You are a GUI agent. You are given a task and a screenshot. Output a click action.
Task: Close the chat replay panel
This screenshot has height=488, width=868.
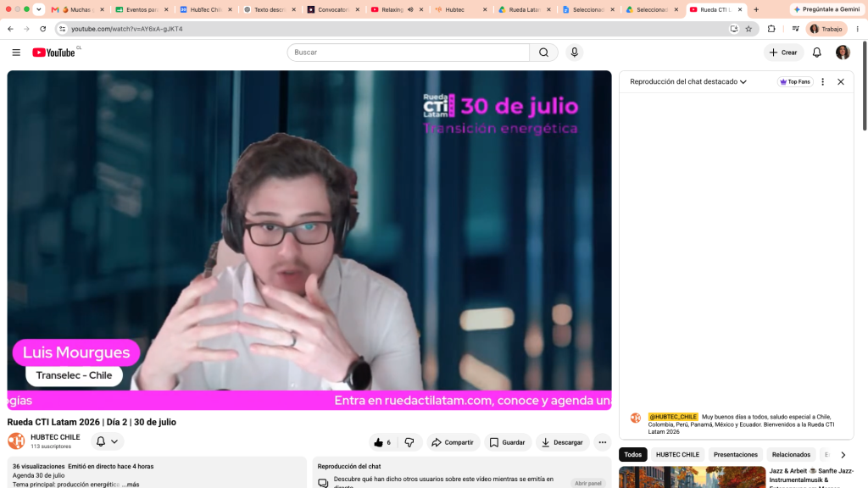pyautogui.click(x=840, y=82)
